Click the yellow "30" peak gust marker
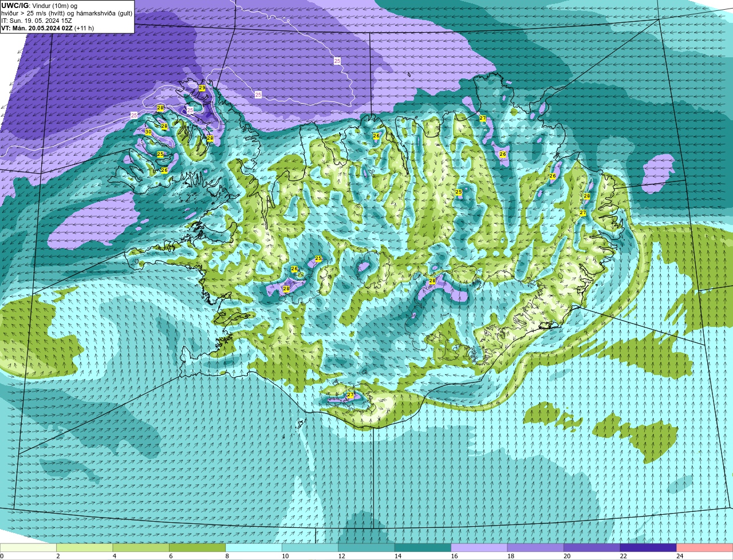This screenshot has height=560, width=733. [148, 132]
